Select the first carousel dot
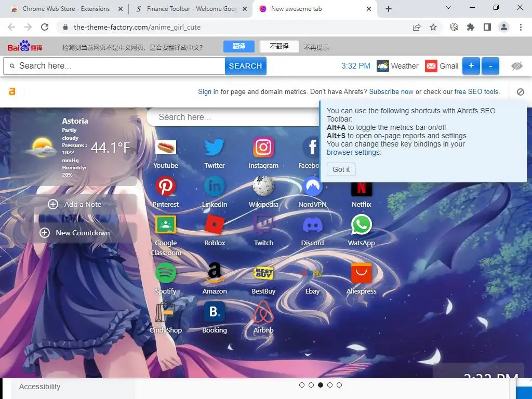 pos(302,385)
